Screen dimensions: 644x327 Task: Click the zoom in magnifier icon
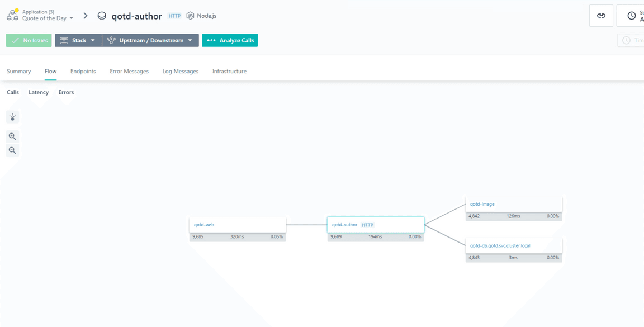12,136
